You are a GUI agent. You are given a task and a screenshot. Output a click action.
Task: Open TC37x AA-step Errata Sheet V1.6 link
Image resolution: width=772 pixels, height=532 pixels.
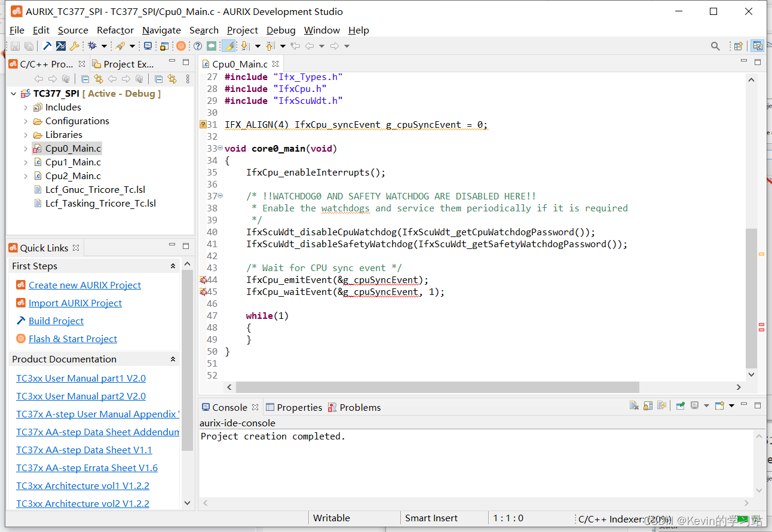[87, 468]
